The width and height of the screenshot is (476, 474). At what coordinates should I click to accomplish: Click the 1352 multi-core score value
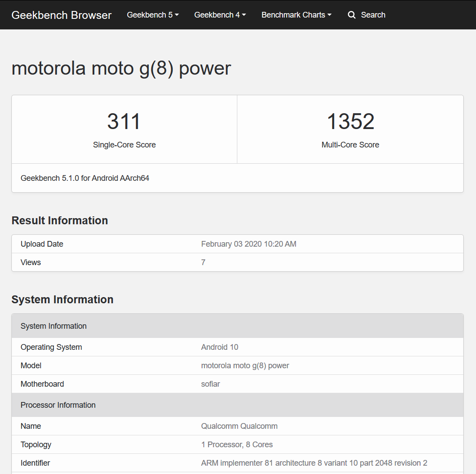pos(351,121)
